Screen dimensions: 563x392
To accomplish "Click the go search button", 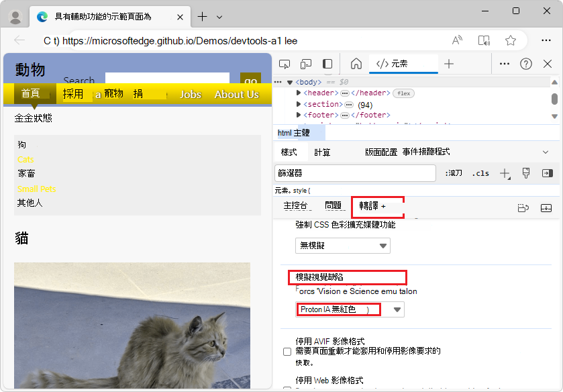I will pos(250,79).
